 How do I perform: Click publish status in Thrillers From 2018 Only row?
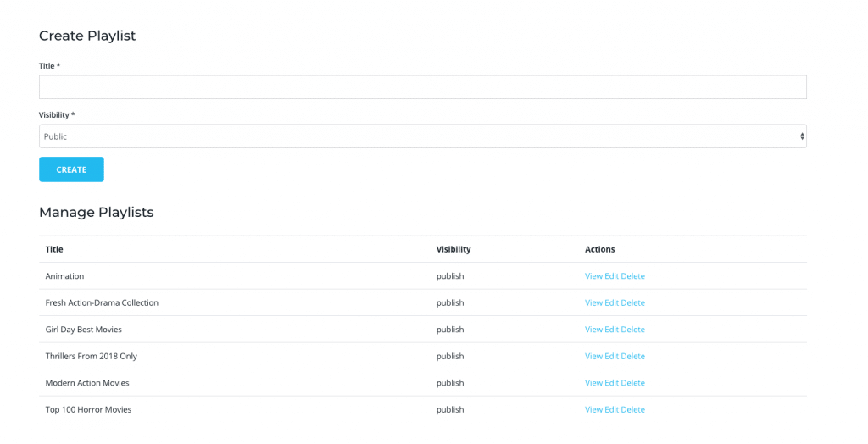(450, 356)
